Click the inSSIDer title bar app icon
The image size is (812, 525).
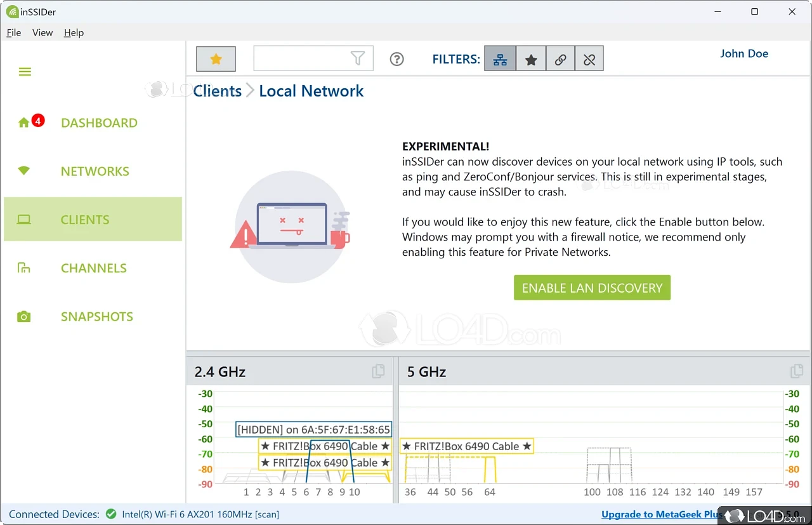[12, 11]
